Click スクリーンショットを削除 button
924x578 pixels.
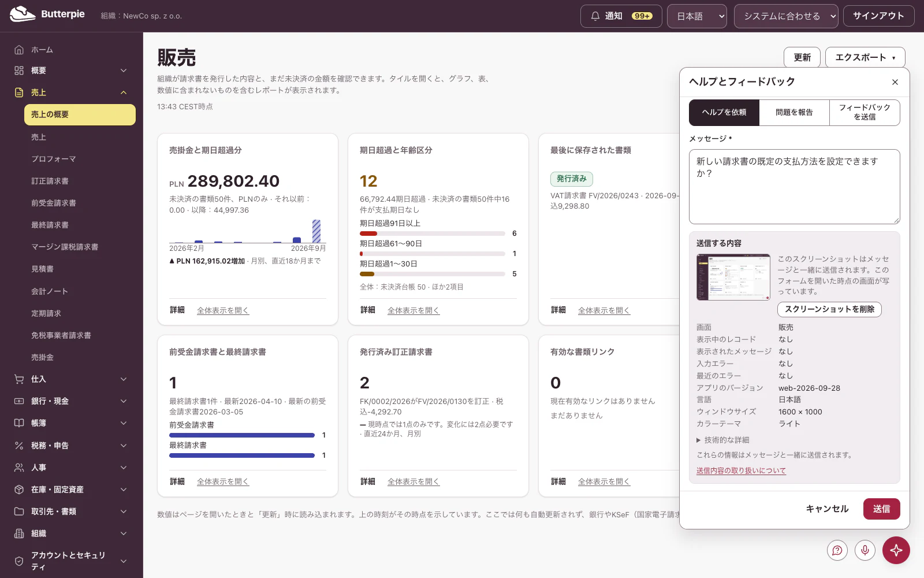[x=829, y=309]
